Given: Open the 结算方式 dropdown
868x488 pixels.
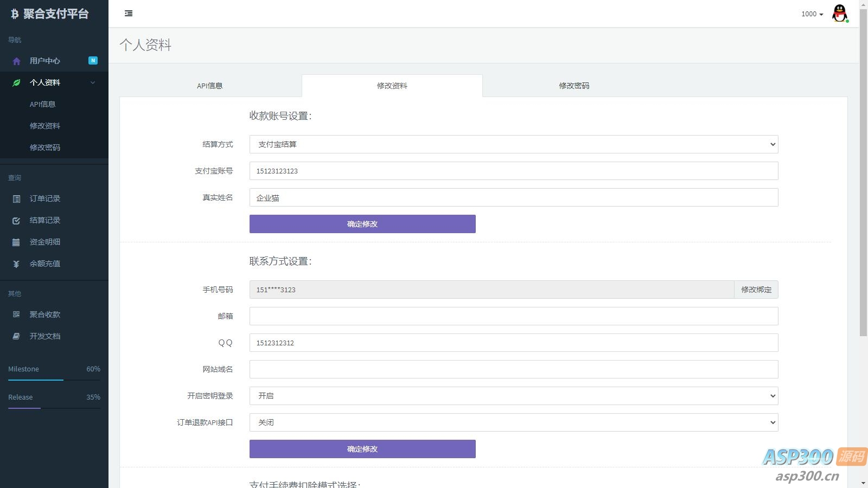Looking at the screenshot, I should tap(513, 144).
